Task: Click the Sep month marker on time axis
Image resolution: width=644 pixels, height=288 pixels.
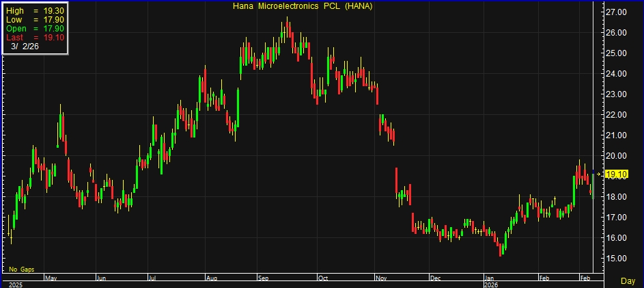Action: pyautogui.click(x=264, y=278)
